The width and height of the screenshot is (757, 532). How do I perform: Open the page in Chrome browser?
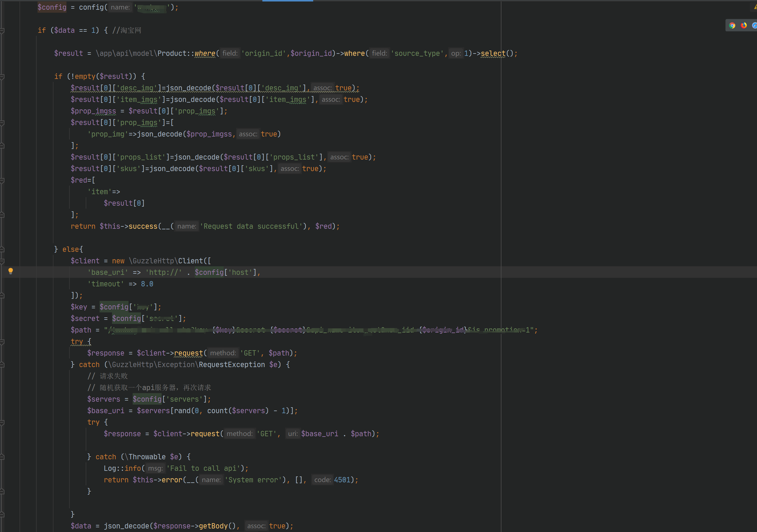tap(732, 25)
